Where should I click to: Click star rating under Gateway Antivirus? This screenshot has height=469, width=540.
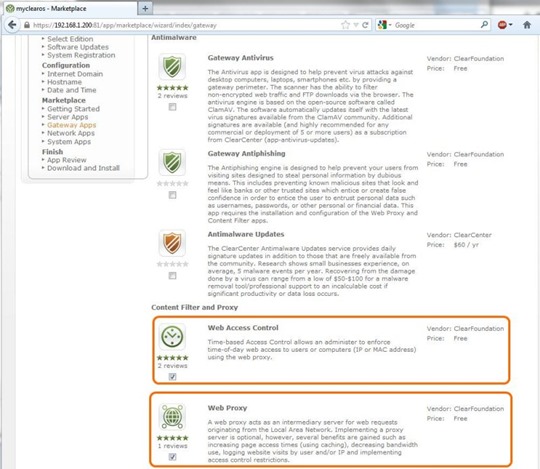click(x=173, y=87)
